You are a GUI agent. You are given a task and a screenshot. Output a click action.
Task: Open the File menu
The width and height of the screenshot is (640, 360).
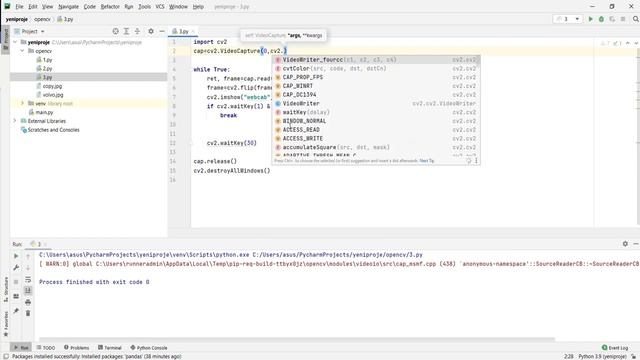pyautogui.click(x=19, y=7)
